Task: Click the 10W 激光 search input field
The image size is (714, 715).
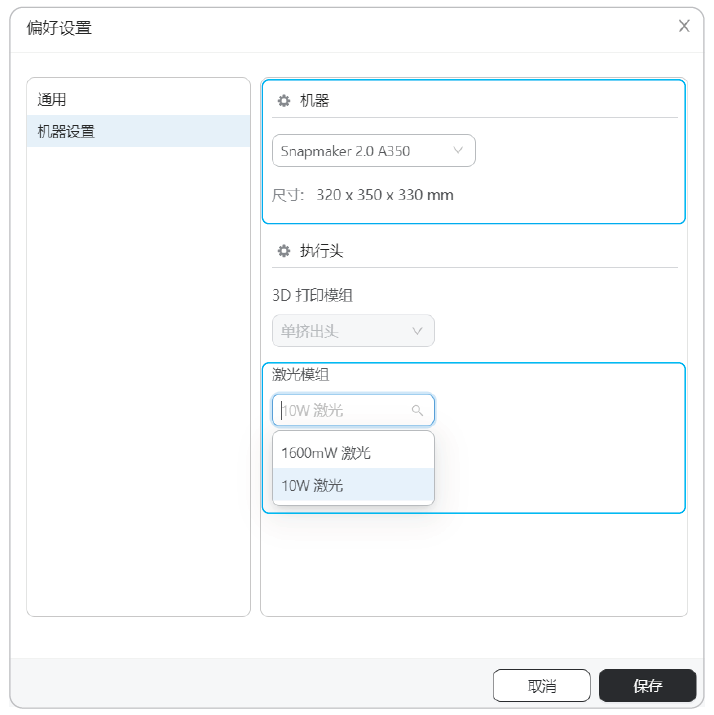Action: 353,410
